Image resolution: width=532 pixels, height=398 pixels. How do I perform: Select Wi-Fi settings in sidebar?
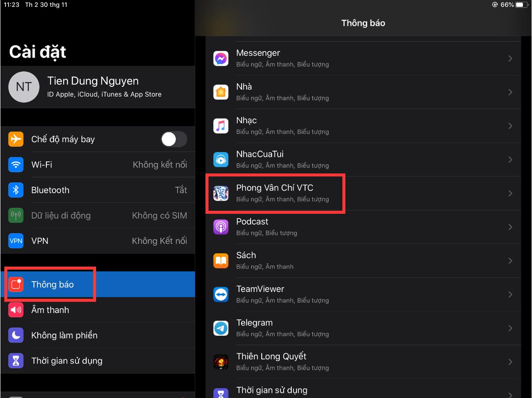pos(97,164)
